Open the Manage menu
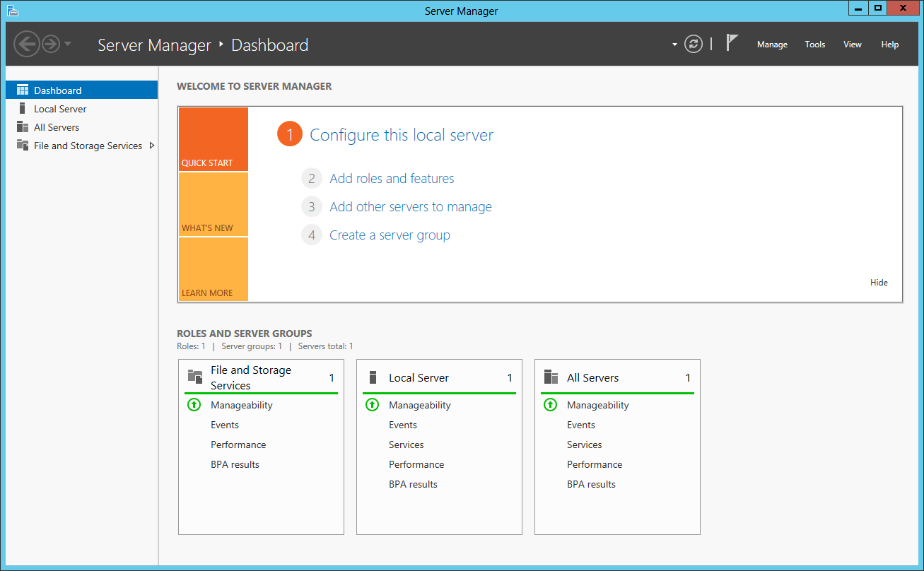 click(772, 44)
